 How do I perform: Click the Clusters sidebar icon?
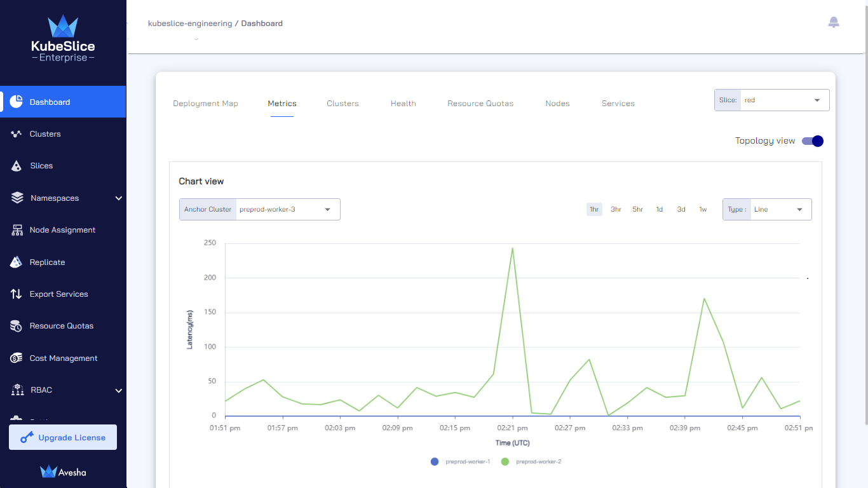[17, 134]
